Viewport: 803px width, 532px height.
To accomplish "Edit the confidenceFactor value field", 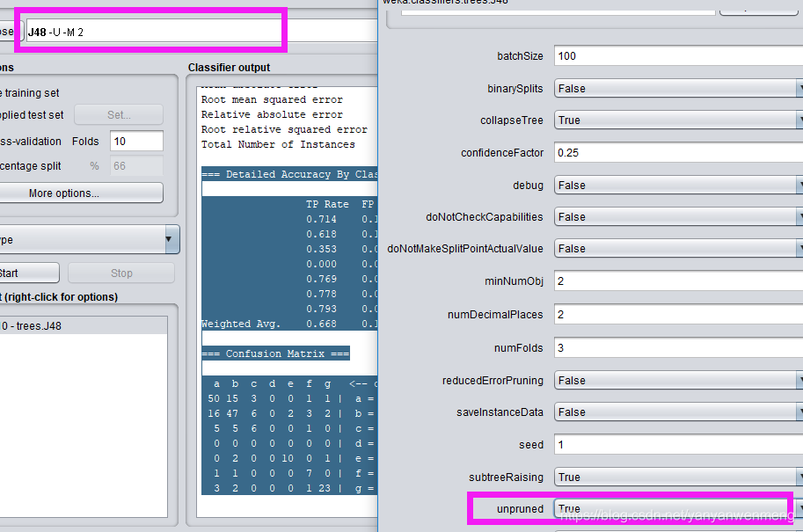I will pos(679,153).
